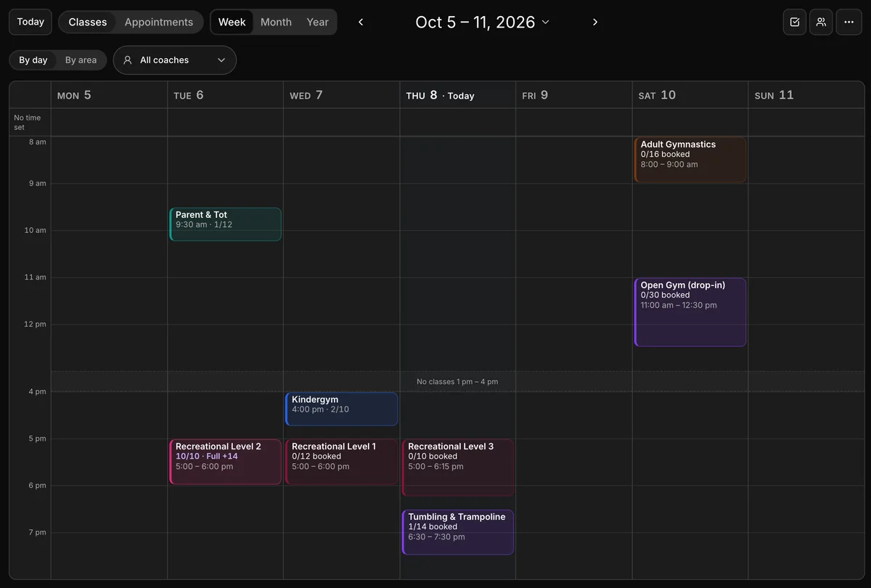Expand the No classes 1 pm – 4 pm band
The width and height of the screenshot is (871, 588).
[457, 382]
